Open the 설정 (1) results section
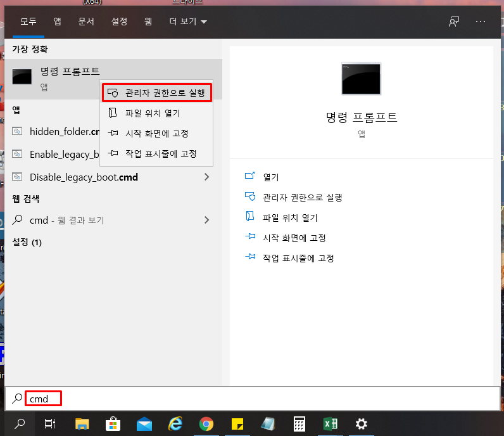The height and width of the screenshot is (436, 504). pos(27,242)
